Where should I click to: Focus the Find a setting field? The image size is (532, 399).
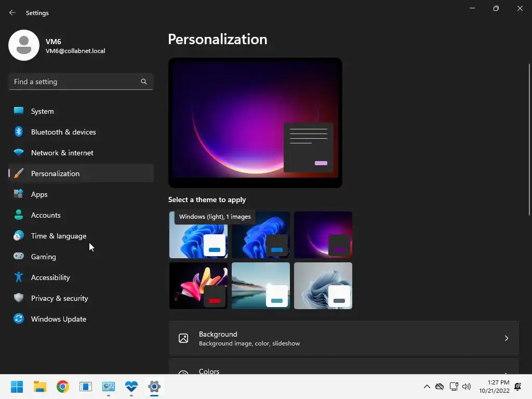81,82
